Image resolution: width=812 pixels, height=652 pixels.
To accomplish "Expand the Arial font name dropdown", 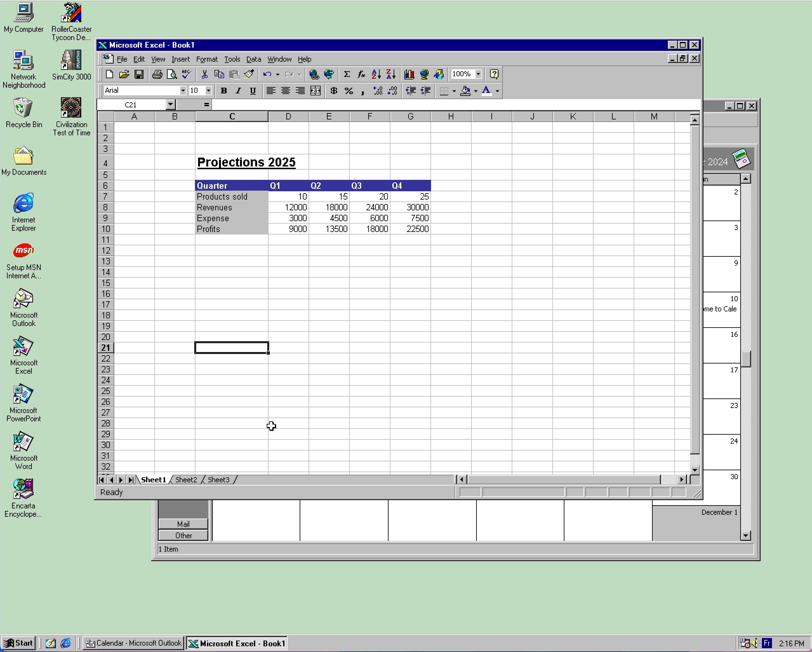I will click(x=183, y=91).
